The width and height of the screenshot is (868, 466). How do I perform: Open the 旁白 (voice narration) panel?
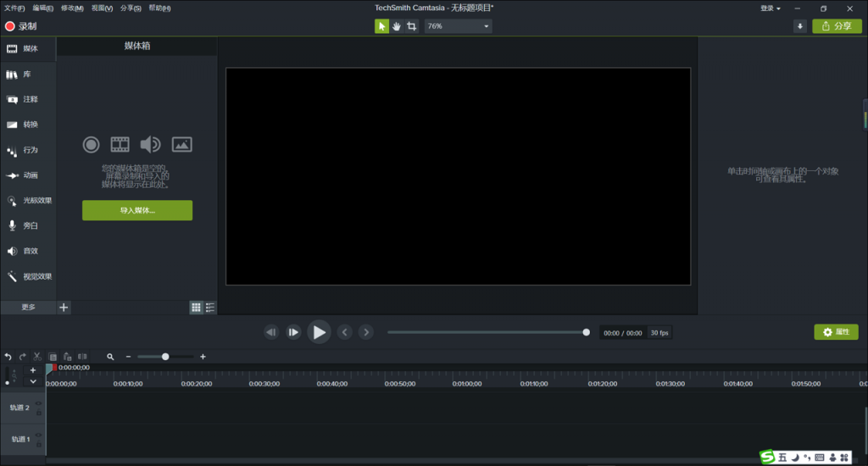[x=29, y=226]
